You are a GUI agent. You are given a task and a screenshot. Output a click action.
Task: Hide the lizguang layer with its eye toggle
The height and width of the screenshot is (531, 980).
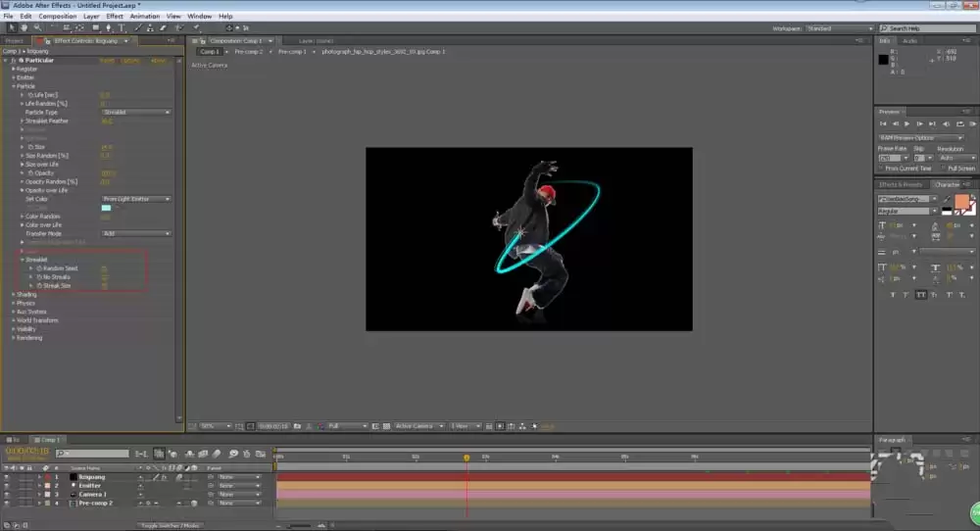(x=7, y=477)
